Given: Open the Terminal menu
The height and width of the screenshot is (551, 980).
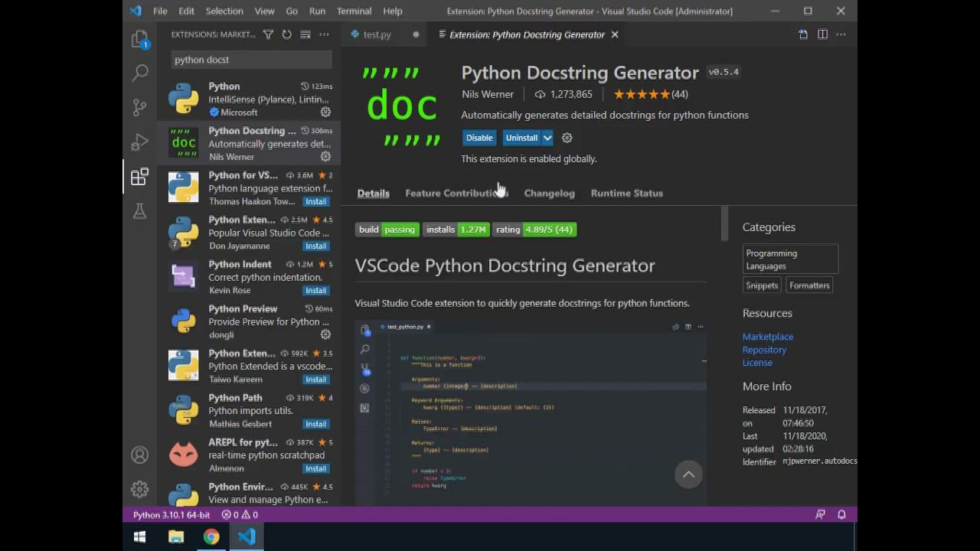Looking at the screenshot, I should tap(354, 11).
